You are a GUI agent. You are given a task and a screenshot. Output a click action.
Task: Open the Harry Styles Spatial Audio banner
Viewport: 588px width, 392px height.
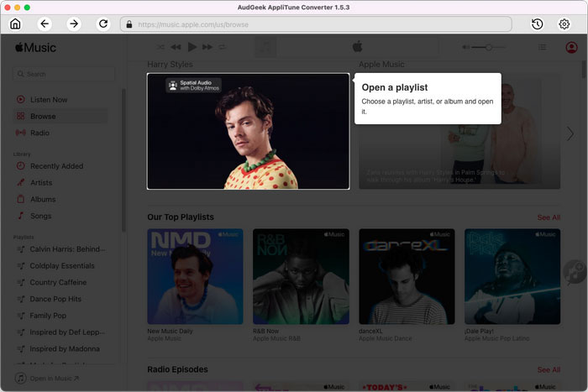click(x=249, y=131)
